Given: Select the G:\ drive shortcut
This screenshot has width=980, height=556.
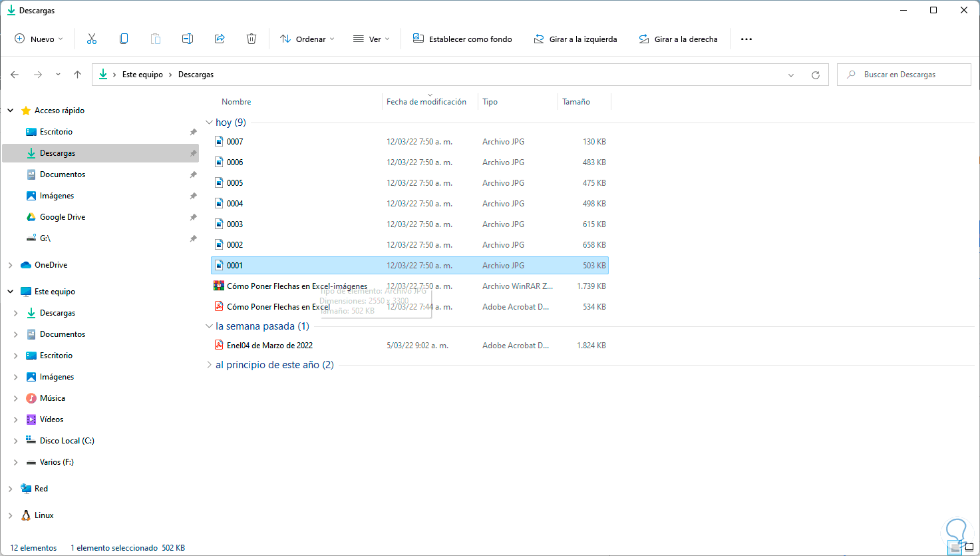Looking at the screenshot, I should [x=100, y=238].
